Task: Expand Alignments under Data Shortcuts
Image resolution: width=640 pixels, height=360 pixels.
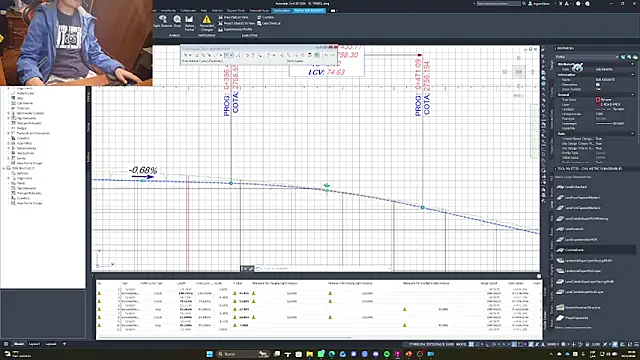Action: [x=9, y=178]
